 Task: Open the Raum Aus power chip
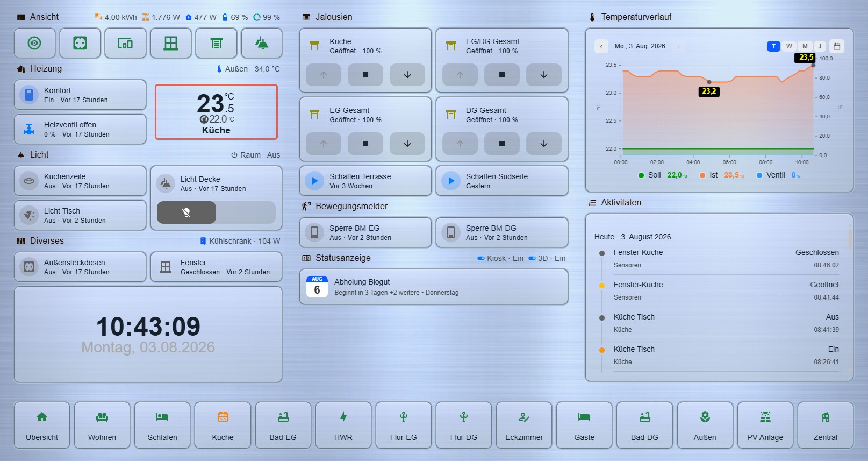click(255, 155)
